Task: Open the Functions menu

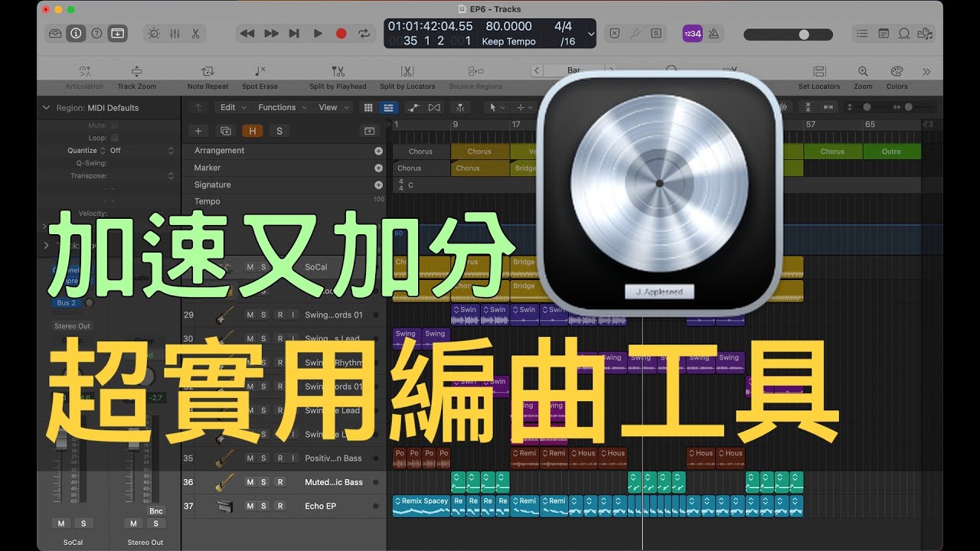Action: (281, 108)
